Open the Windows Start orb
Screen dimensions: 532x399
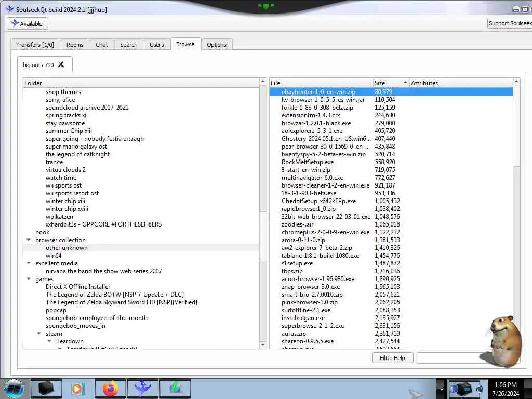point(14,389)
